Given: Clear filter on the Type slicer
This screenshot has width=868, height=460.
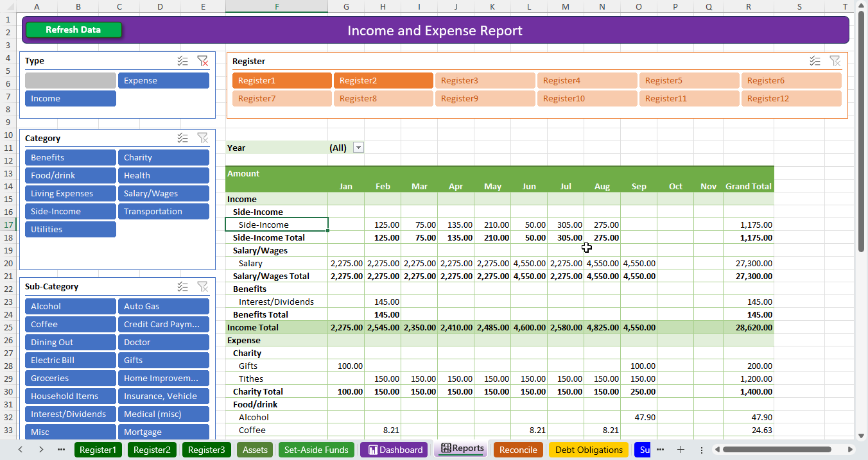Looking at the screenshot, I should (x=203, y=61).
